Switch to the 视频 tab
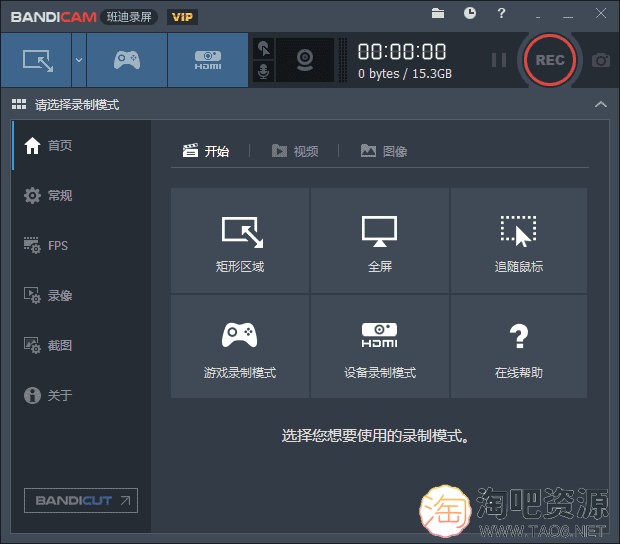Viewport: 620px width, 544px height. click(295, 151)
